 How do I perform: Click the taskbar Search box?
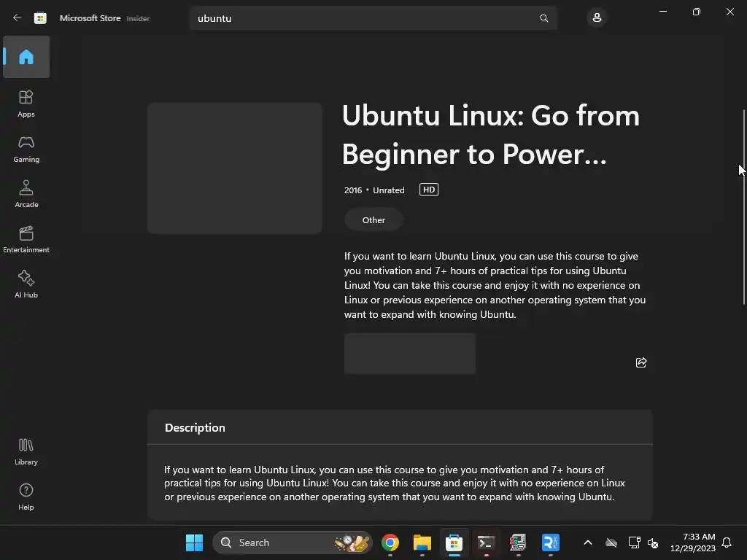pos(292,542)
